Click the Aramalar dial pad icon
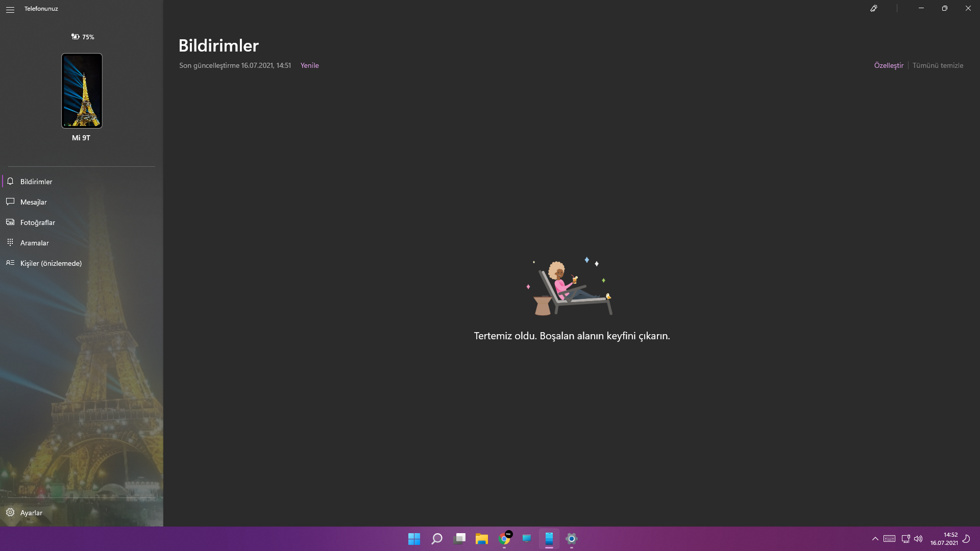The width and height of the screenshot is (980, 551). tap(10, 242)
